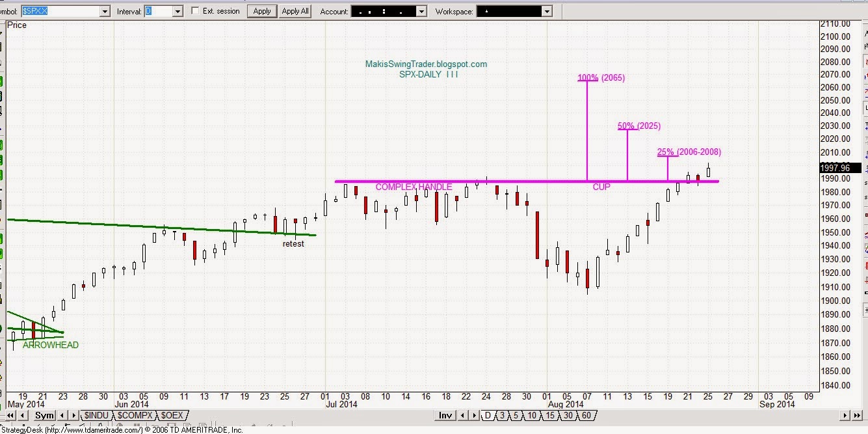Screen dimensions: 868x434
Task: Expand the Workspace dropdown
Action: click(x=547, y=11)
